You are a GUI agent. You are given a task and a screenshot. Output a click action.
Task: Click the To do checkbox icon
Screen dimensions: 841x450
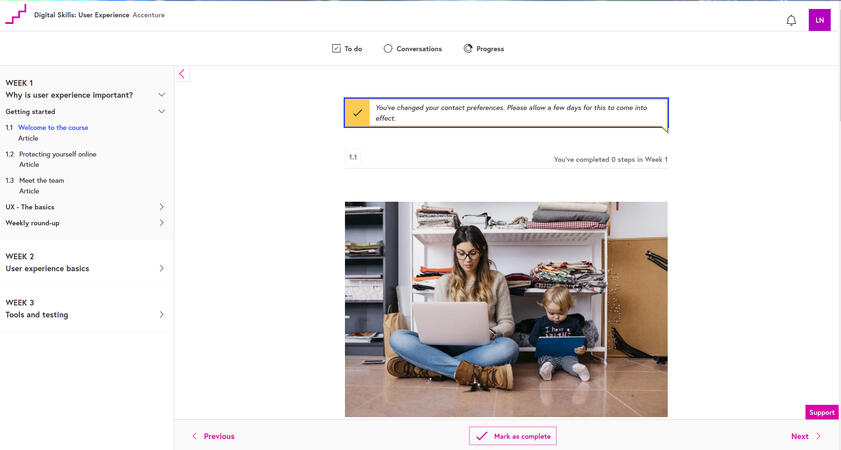(336, 48)
